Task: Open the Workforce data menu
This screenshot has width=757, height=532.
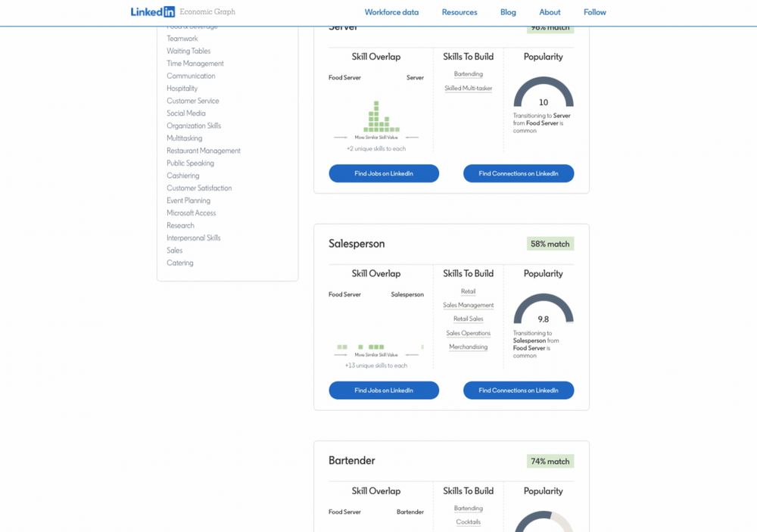Action: pos(391,12)
